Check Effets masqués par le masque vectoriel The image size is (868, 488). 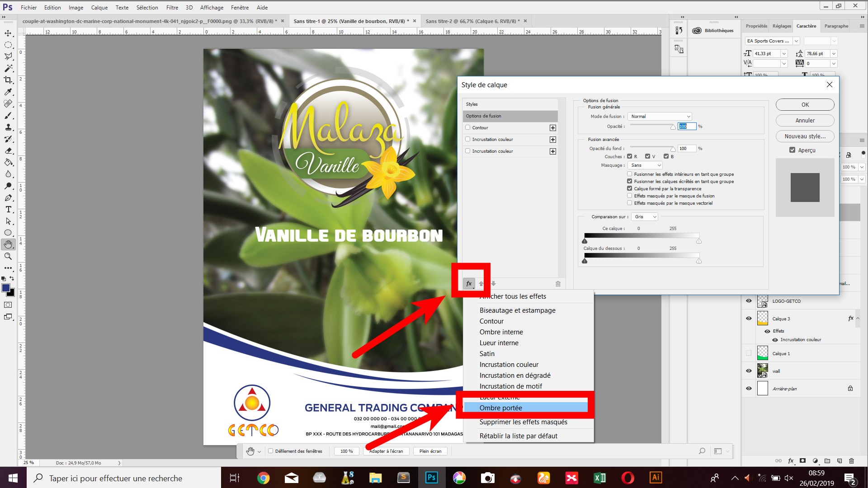(629, 203)
